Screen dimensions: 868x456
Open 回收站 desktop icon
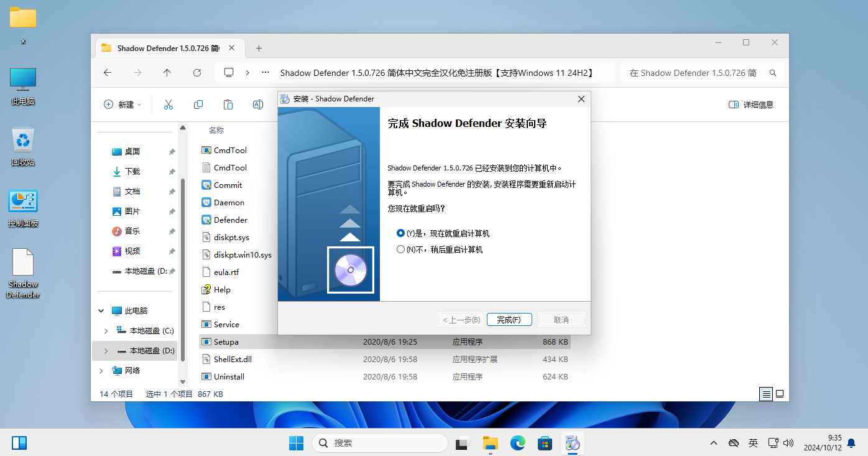(23, 147)
